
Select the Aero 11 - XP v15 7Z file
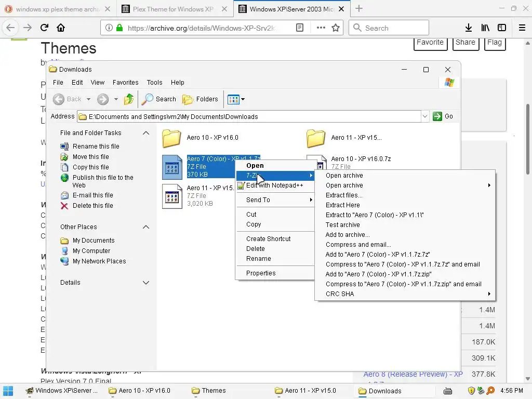pos(198,196)
